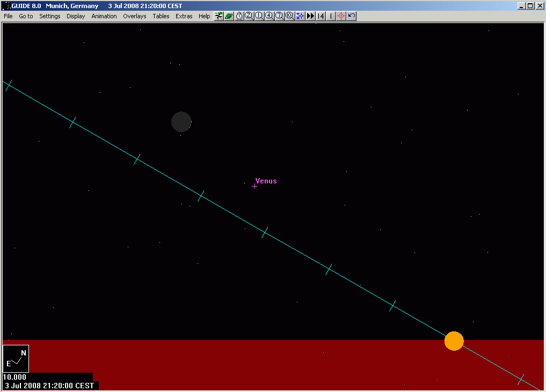The height and width of the screenshot is (392, 546).
Task: Click the Venus planet marker
Action: point(254,187)
